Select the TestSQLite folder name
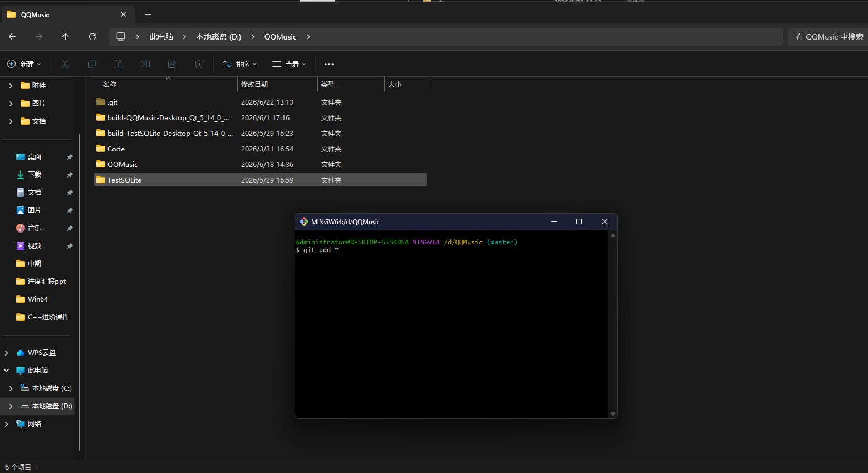Image resolution: width=868 pixels, height=473 pixels. tap(124, 180)
